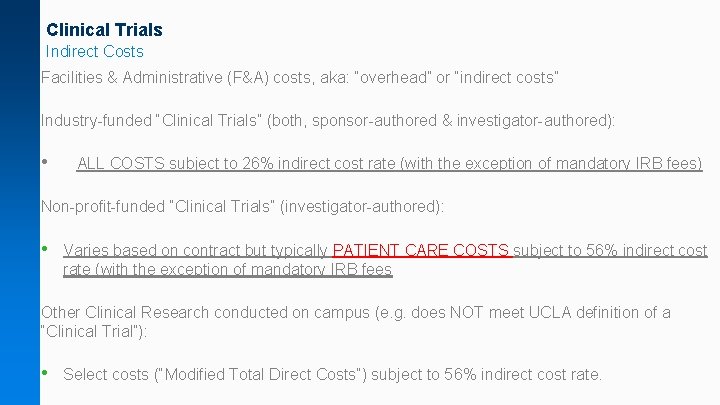Select the Clinical Trials slide title
Screen dimensions: 720x405
pos(104,30)
